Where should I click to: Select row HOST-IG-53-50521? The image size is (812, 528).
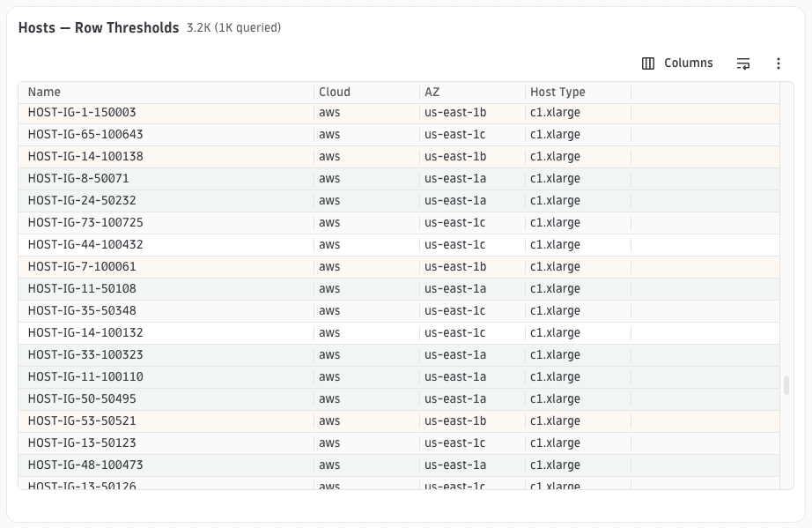(x=399, y=420)
